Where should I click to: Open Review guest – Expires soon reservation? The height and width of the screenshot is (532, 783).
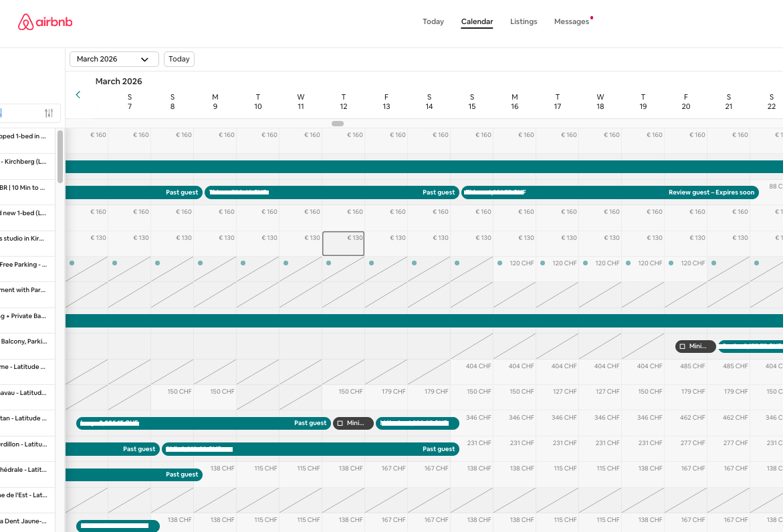click(x=711, y=192)
